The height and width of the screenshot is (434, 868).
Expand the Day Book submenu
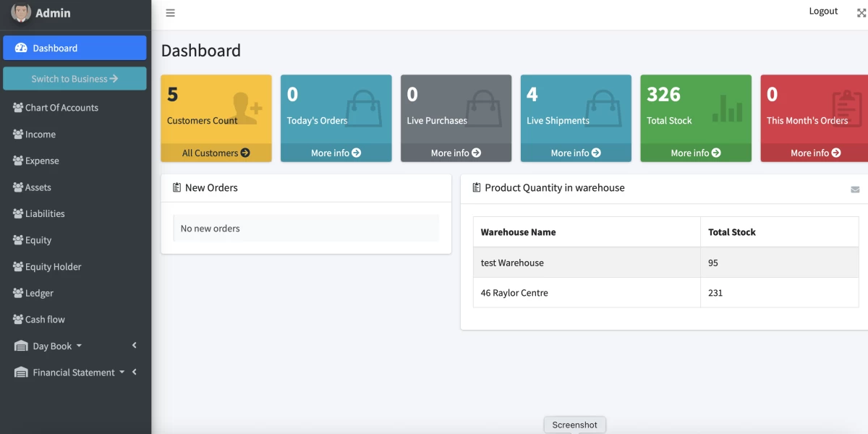[x=57, y=346]
